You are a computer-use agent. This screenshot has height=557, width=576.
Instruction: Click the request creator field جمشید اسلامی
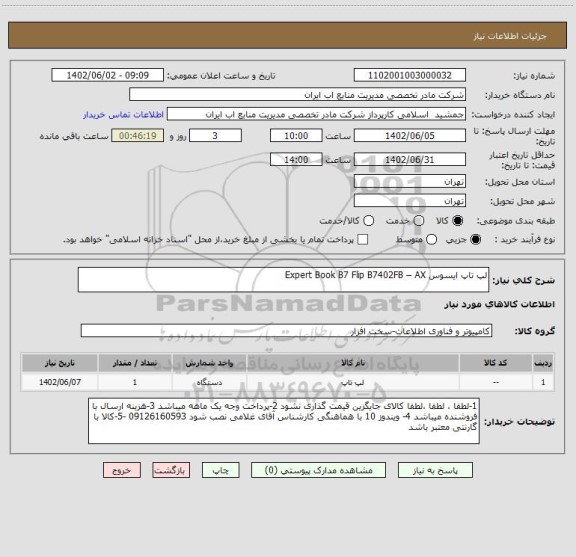pyautogui.click(x=316, y=114)
